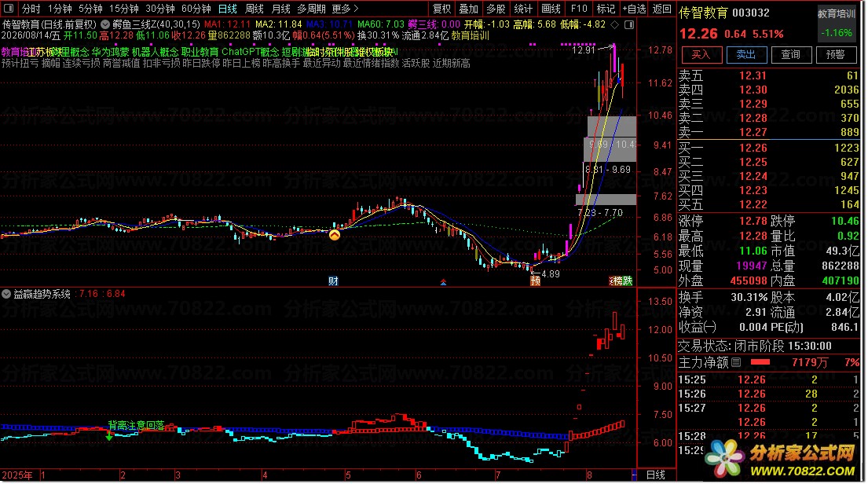Click the 连续亏损 status tag
Screen dimensions: 868x484
click(x=82, y=63)
